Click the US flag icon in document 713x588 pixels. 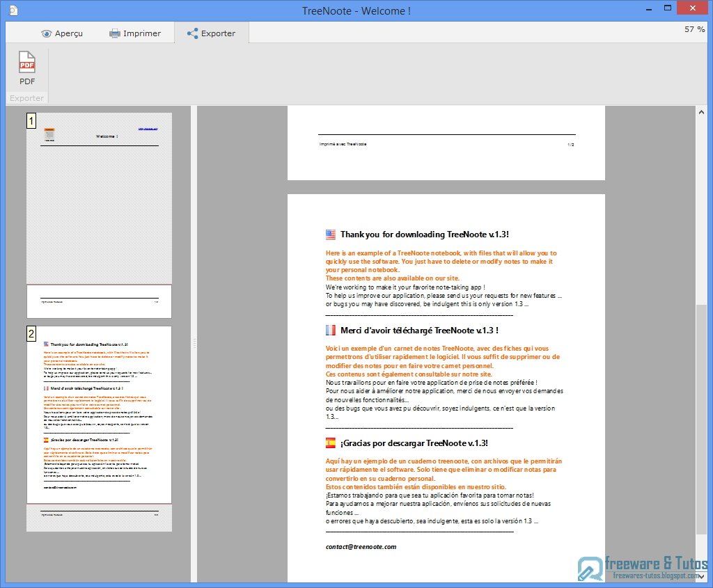pyautogui.click(x=331, y=235)
